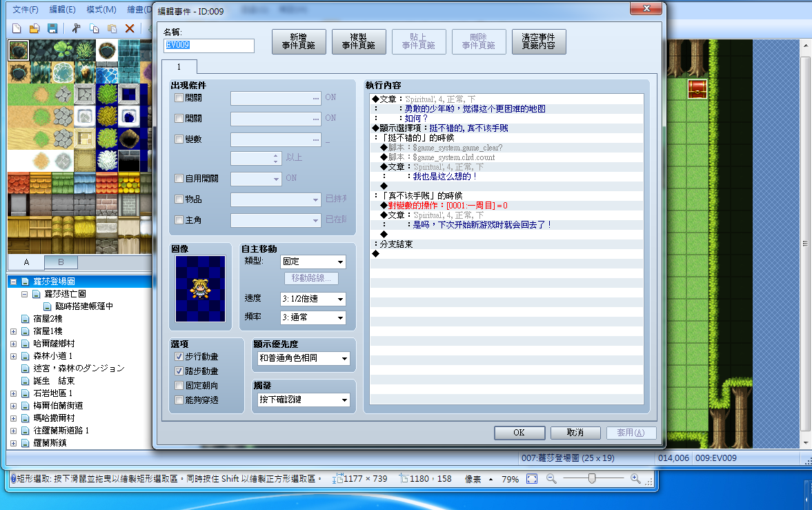The image size is (812, 510).
Task: Select the 對變數的操作 command line
Action: (x=507, y=206)
